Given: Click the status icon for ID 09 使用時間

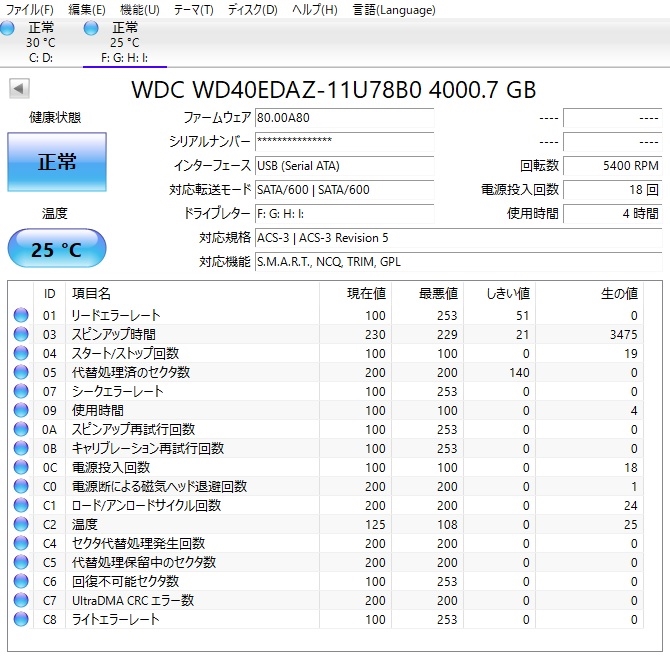Looking at the screenshot, I should tap(21, 410).
